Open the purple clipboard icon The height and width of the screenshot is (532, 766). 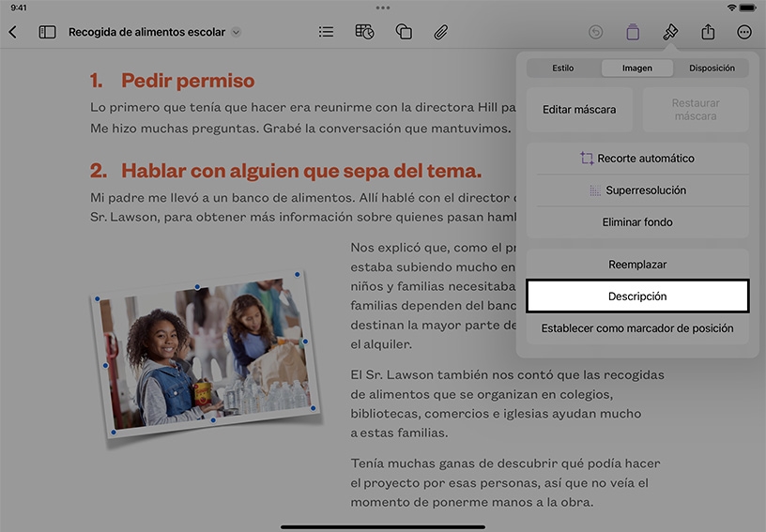click(633, 32)
